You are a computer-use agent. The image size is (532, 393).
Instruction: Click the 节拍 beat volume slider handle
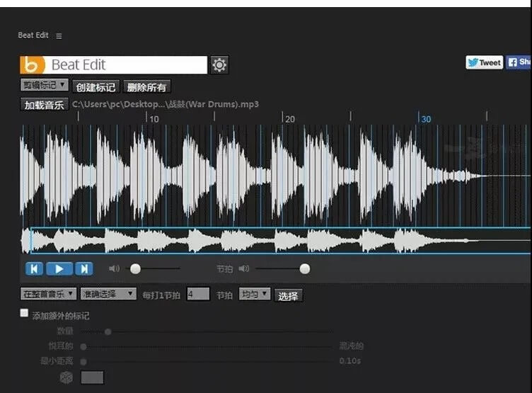[305, 269]
